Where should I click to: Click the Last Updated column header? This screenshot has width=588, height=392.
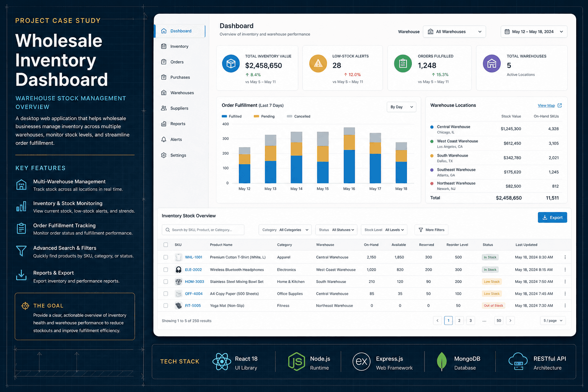coord(526,245)
